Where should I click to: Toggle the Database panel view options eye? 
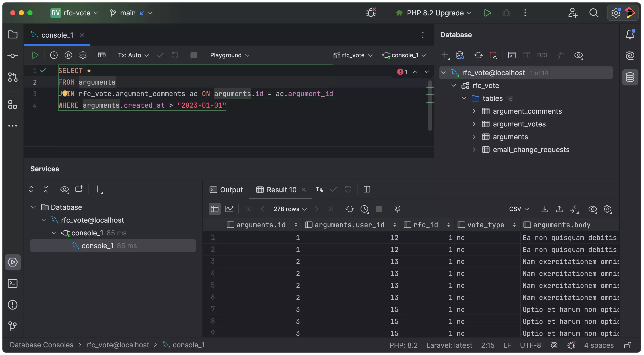pyautogui.click(x=579, y=55)
